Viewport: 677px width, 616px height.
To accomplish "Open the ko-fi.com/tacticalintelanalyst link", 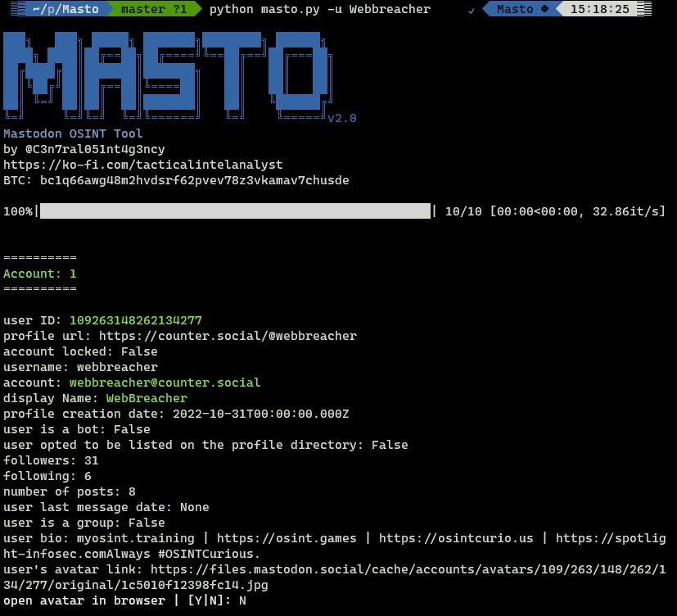I will (x=143, y=165).
